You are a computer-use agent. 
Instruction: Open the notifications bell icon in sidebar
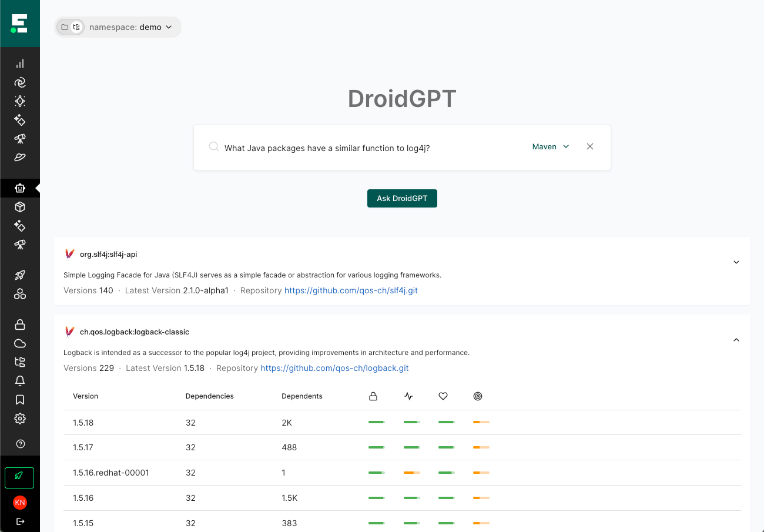click(x=20, y=381)
